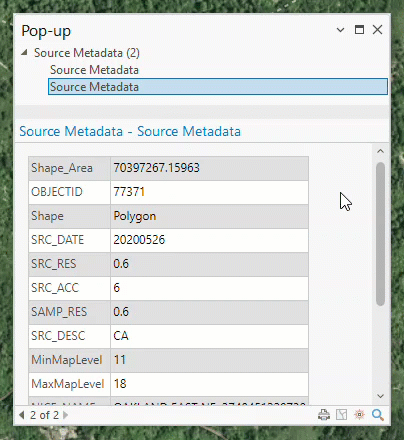Select the highlighted second Source Metadata item
404x440 pixels.
point(218,87)
